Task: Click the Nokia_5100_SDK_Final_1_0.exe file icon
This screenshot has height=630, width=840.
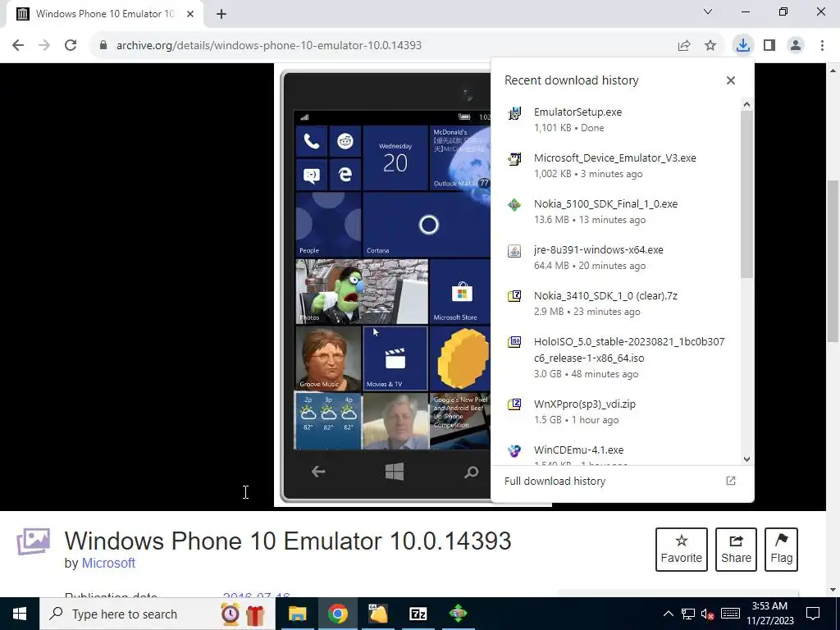Action: pos(514,204)
